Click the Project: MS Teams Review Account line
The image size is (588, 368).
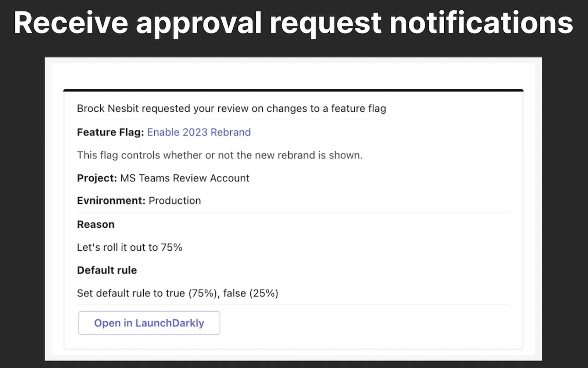click(x=163, y=178)
